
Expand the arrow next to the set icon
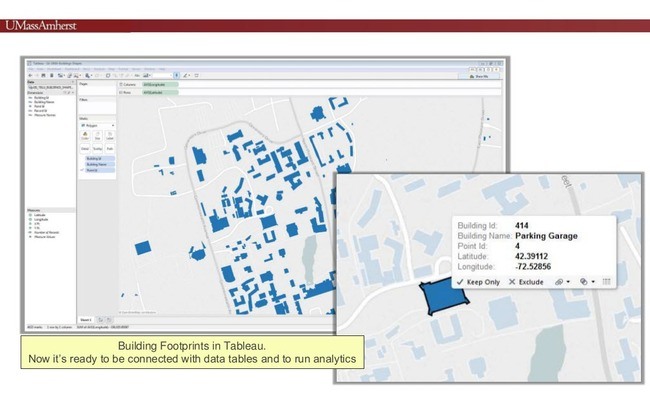pyautogui.click(x=593, y=282)
